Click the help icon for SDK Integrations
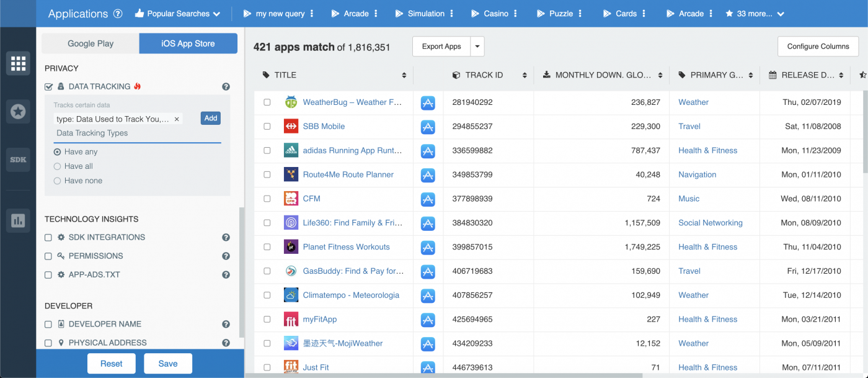Viewport: 868px width, 378px height. [x=226, y=237]
